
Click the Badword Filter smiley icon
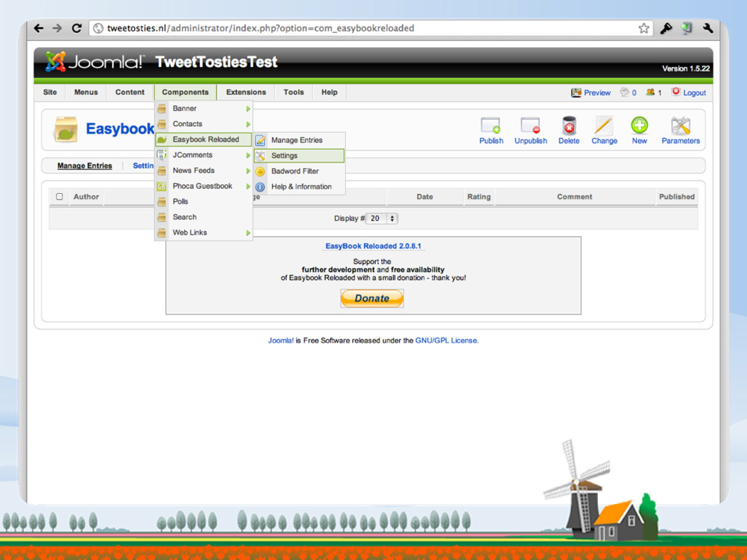click(x=261, y=171)
